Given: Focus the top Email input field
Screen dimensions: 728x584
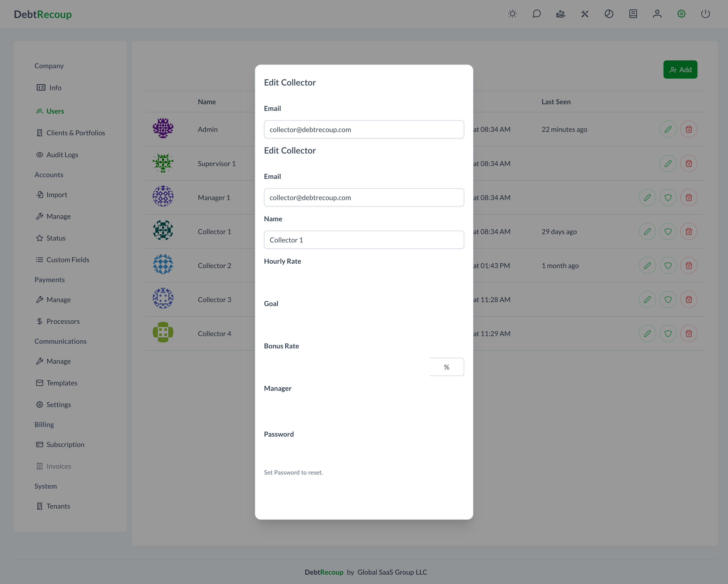Looking at the screenshot, I should point(364,129).
